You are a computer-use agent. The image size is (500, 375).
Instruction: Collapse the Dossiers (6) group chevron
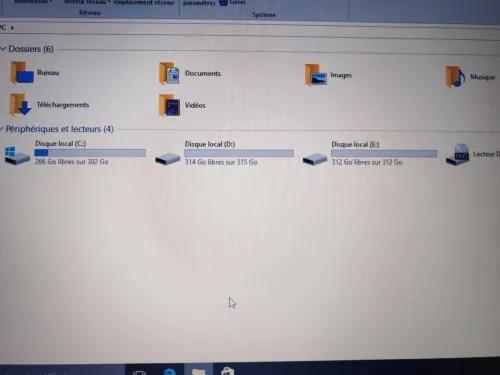[x=3, y=49]
